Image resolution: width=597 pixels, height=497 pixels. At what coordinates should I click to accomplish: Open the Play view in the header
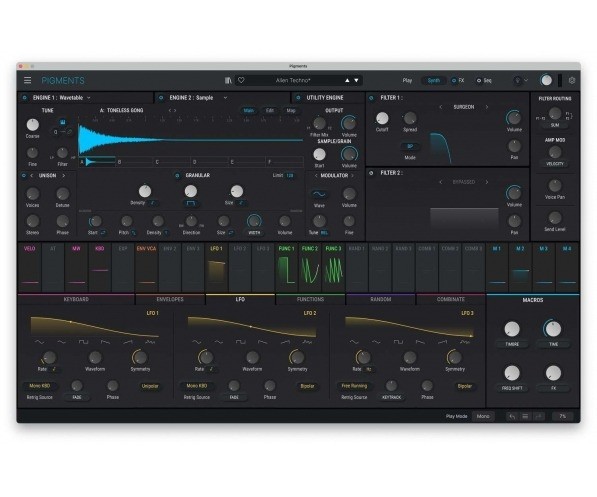[x=407, y=80]
